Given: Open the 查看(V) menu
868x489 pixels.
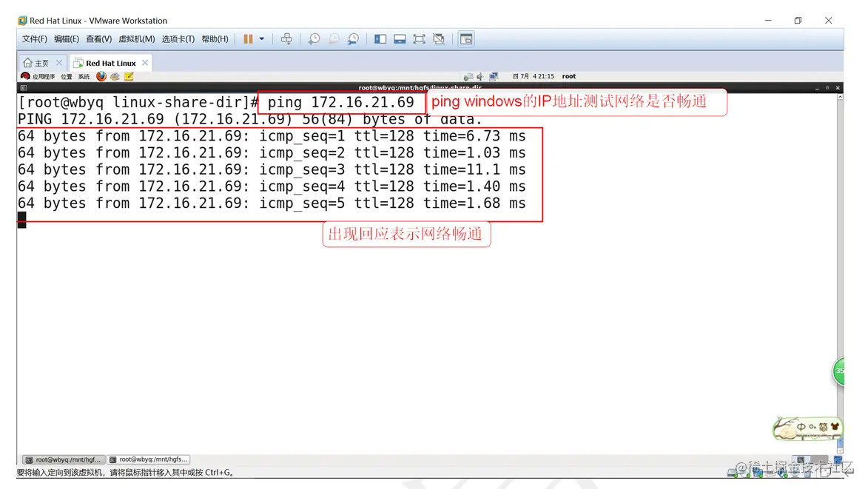Looking at the screenshot, I should [98, 38].
